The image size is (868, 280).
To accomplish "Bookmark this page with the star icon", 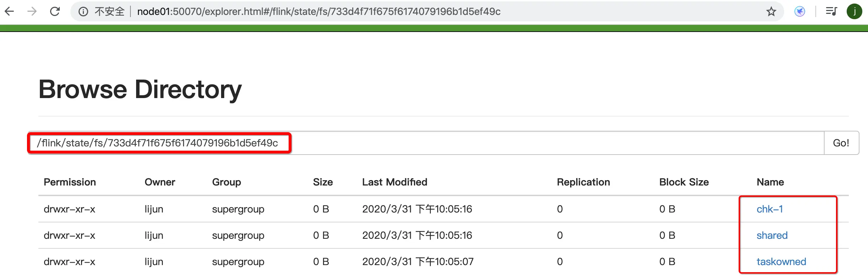I will click(x=771, y=12).
